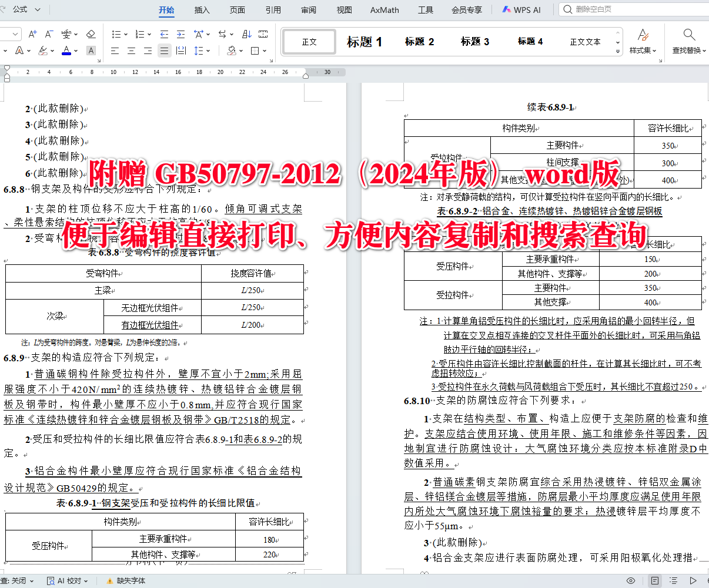The image size is (709, 588).
Task: Select the increase font size icon
Action: pyautogui.click(x=32, y=33)
